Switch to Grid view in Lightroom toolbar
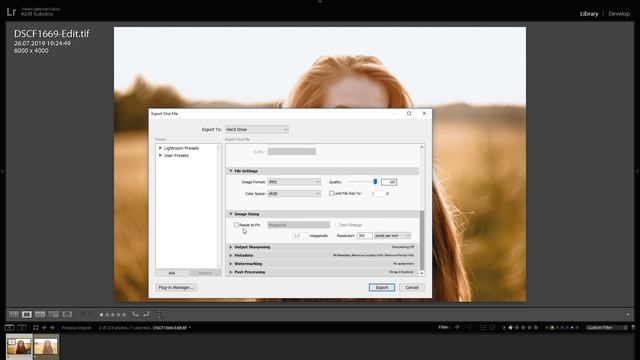Screen dimensions: 640x360 (13, 315)
